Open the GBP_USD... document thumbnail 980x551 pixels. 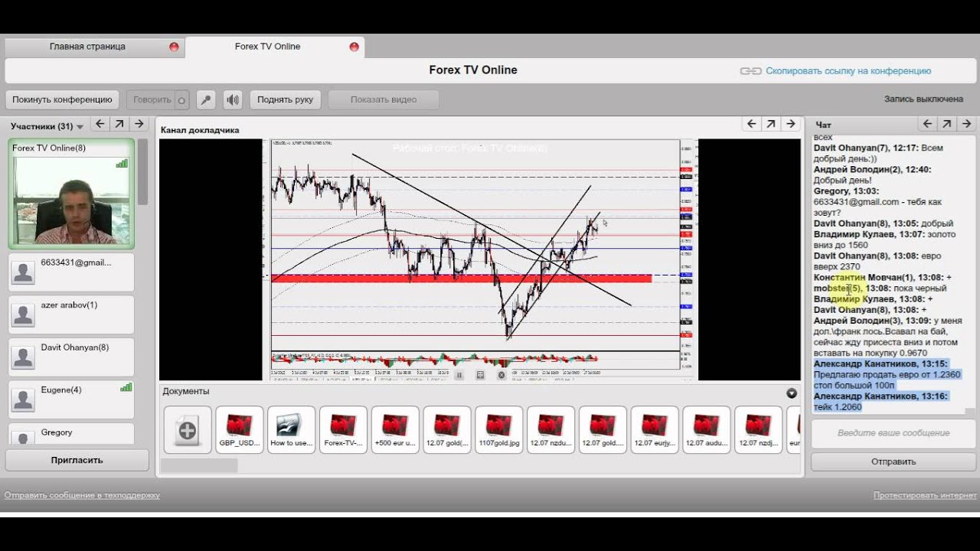(240, 430)
